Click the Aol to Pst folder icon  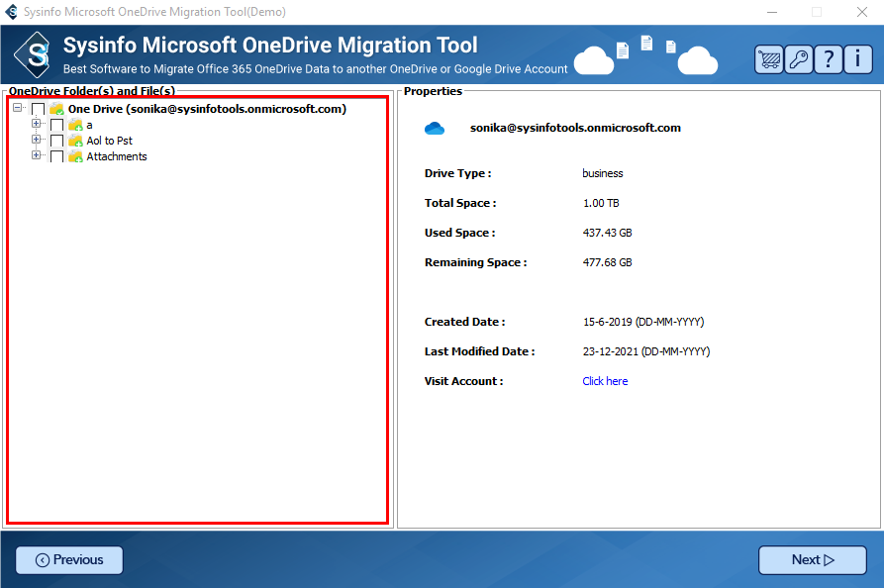click(x=75, y=141)
